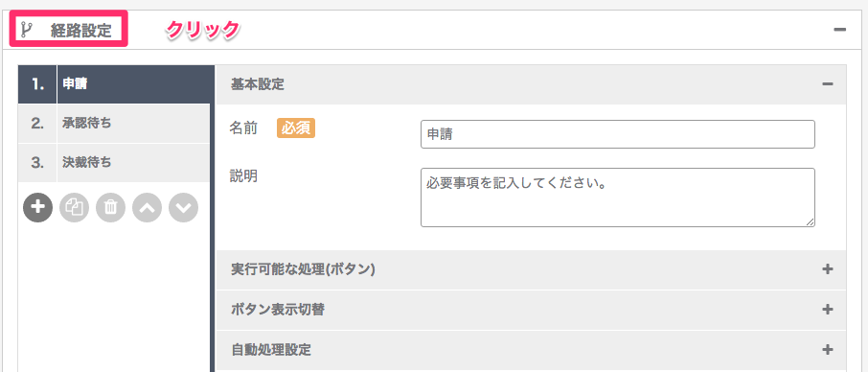Collapse the 基本設定 section with minus icon
The height and width of the screenshot is (372, 868).
coord(828,84)
